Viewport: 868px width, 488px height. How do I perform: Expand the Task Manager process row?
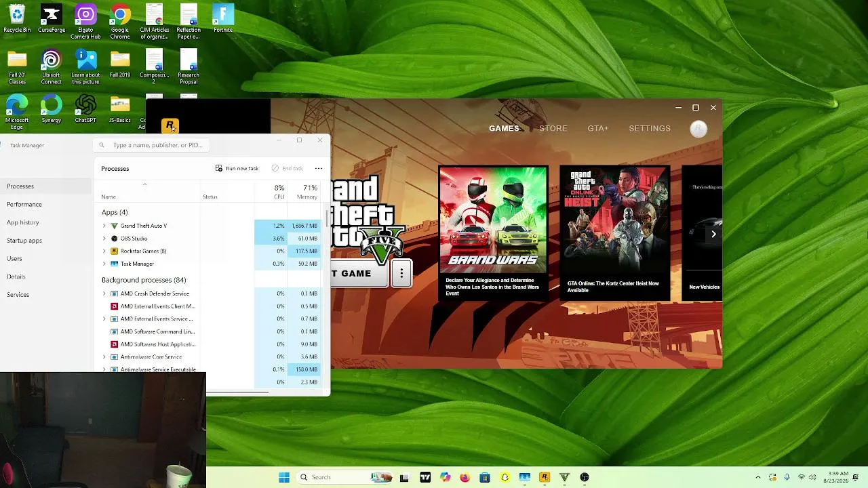tap(104, 264)
